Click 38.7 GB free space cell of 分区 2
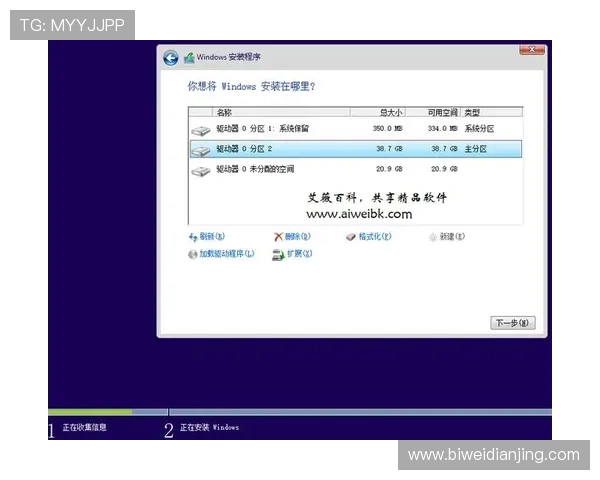600x480 pixels. pos(444,149)
